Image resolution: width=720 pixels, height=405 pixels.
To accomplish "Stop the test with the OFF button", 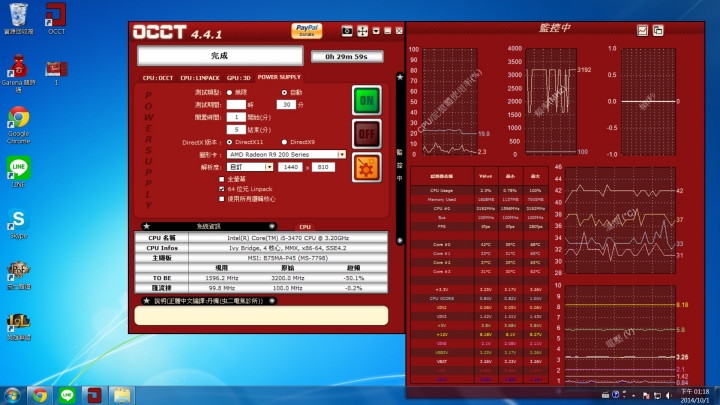I will click(x=366, y=134).
